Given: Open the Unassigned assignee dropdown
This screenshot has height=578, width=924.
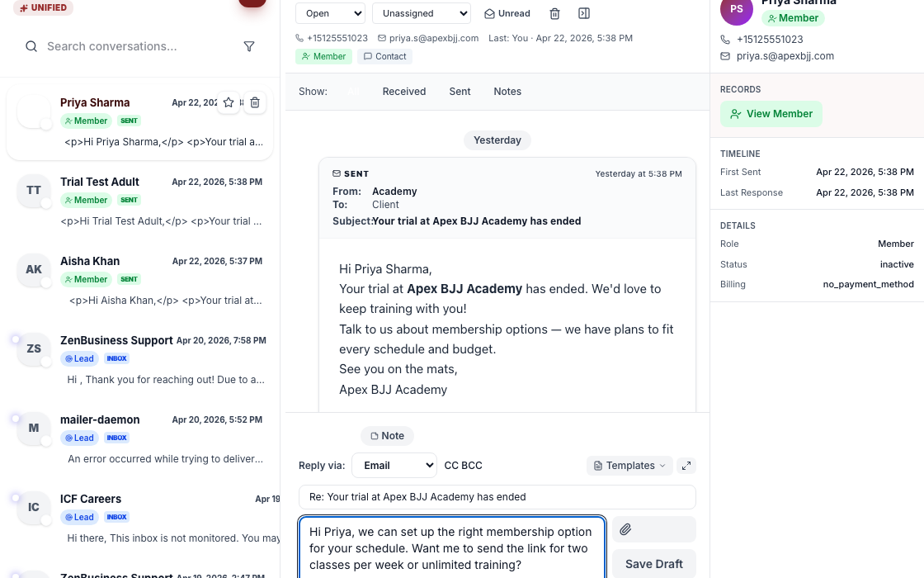Looking at the screenshot, I should click(x=422, y=13).
